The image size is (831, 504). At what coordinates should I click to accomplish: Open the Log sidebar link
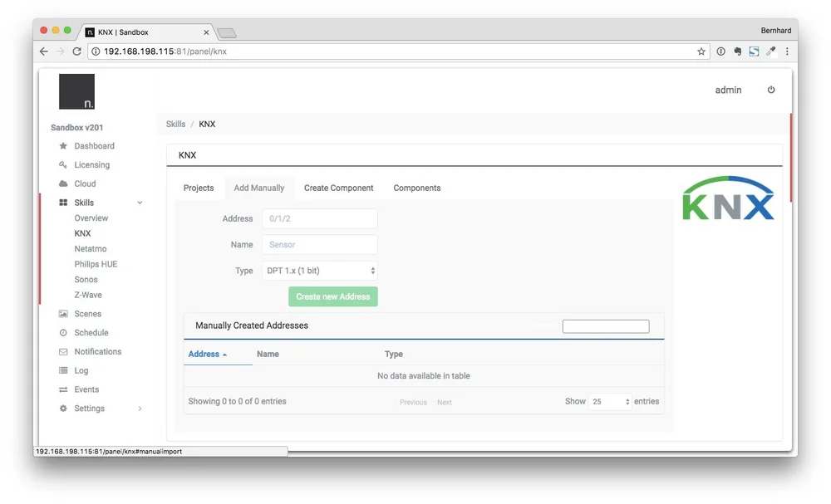(81, 370)
